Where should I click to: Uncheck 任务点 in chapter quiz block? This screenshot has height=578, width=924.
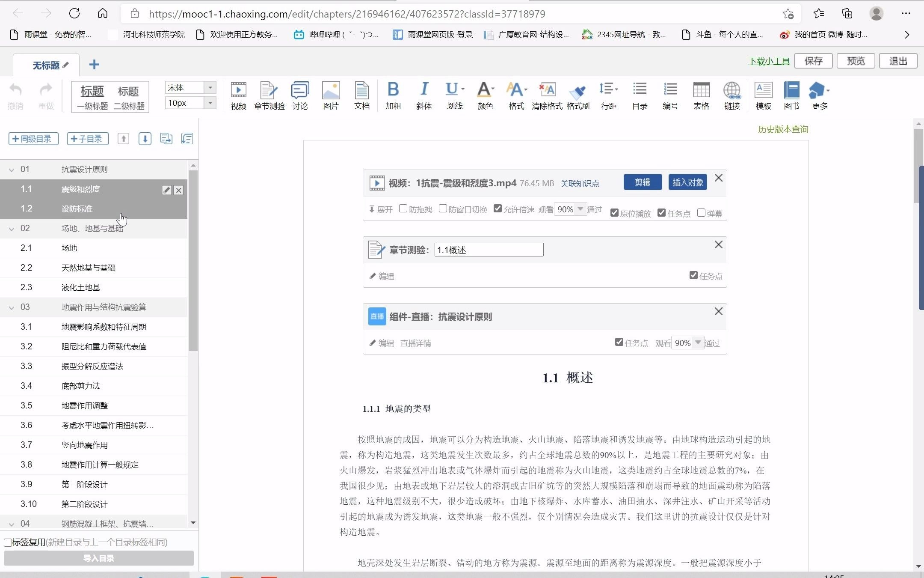pyautogui.click(x=693, y=275)
